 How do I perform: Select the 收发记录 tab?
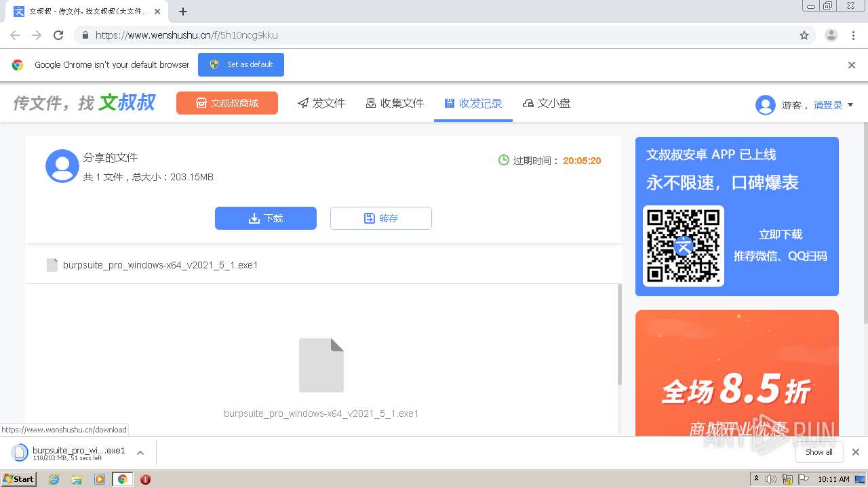(473, 103)
